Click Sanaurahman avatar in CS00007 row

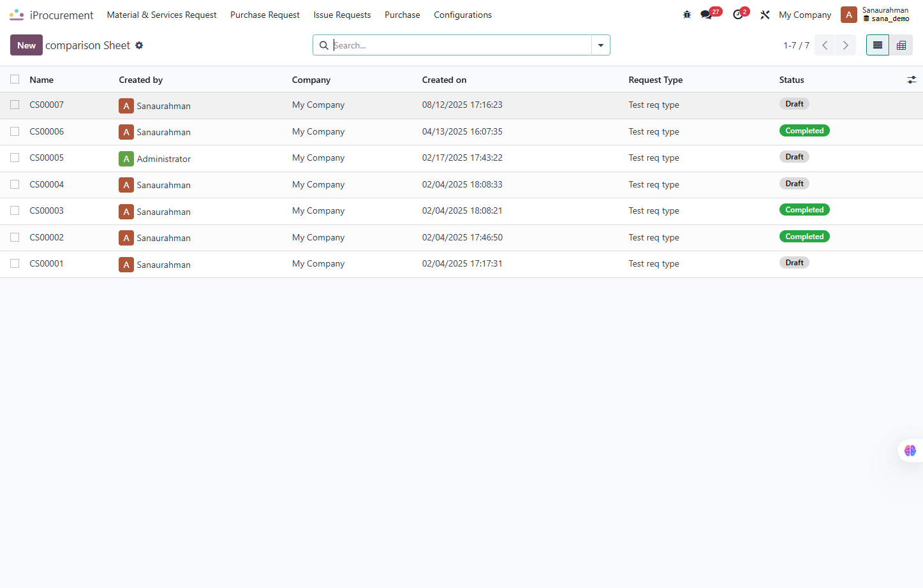click(x=126, y=106)
